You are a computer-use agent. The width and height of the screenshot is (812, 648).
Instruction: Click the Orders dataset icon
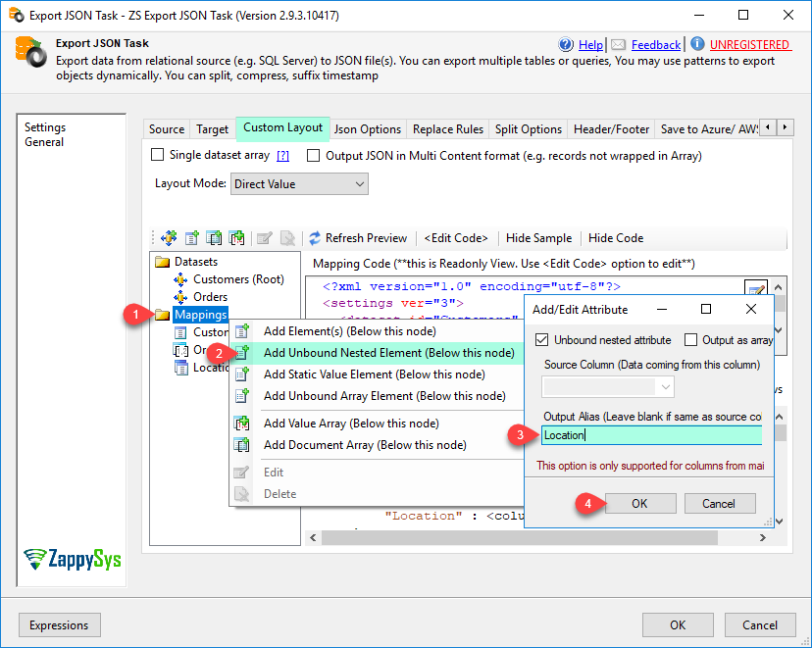point(180,297)
